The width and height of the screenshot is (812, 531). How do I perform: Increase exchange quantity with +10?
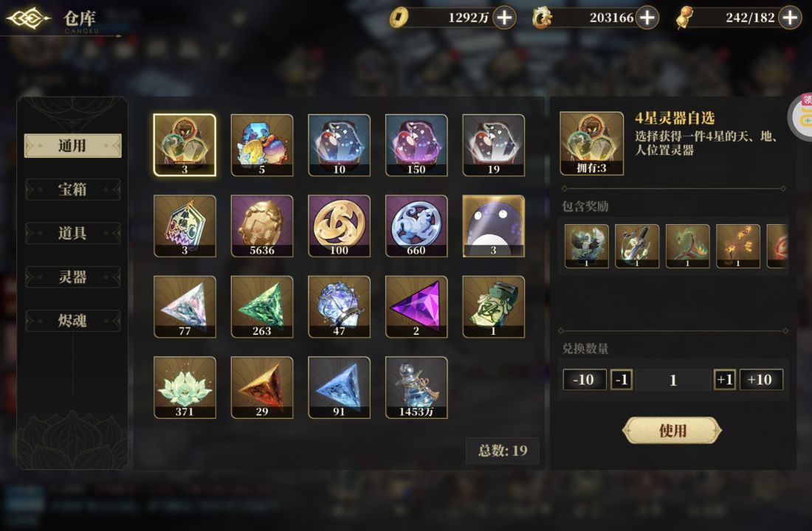click(x=761, y=380)
